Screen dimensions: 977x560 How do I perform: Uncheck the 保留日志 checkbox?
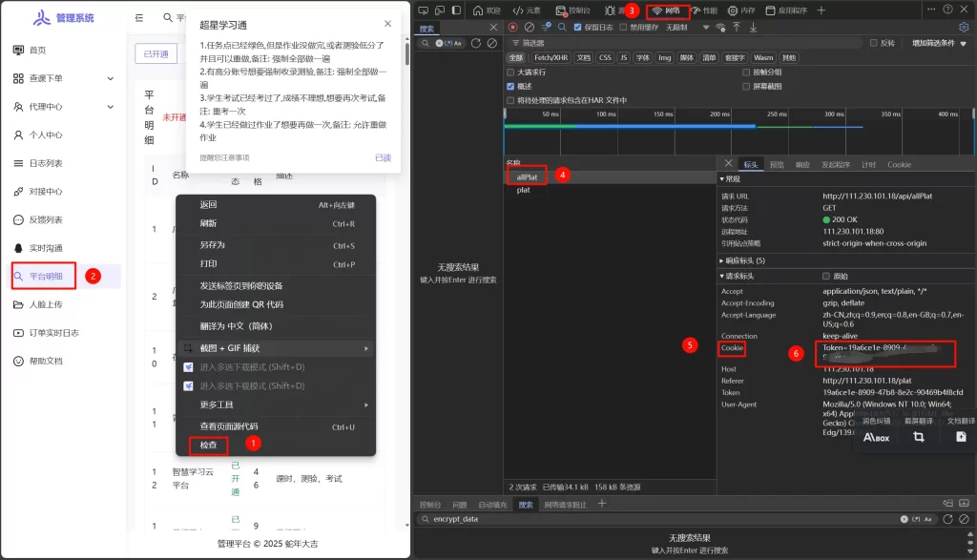(x=580, y=26)
